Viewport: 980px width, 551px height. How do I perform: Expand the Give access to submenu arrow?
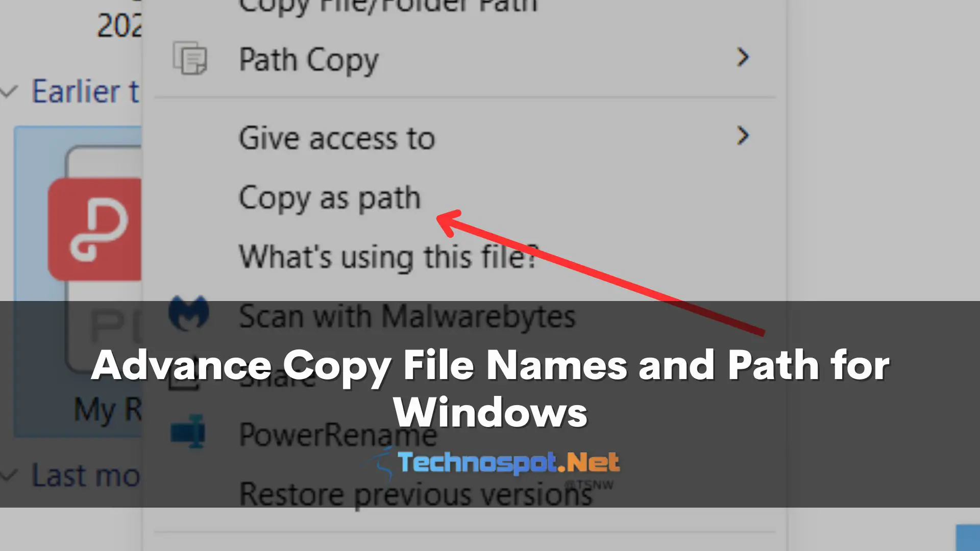(743, 136)
